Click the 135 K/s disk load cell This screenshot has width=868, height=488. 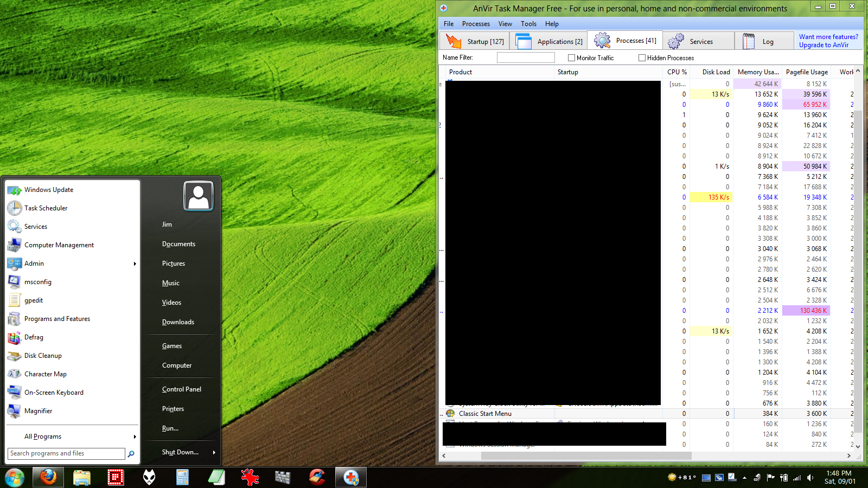coord(711,197)
